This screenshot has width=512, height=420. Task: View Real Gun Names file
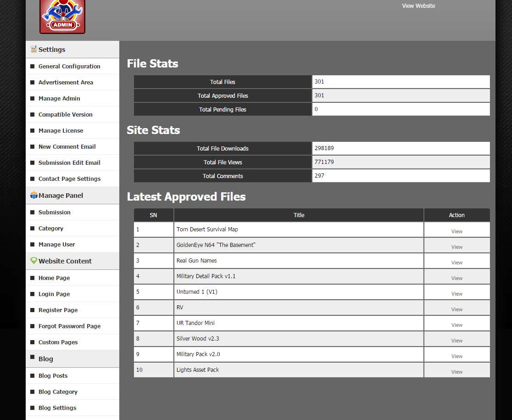[456, 263]
